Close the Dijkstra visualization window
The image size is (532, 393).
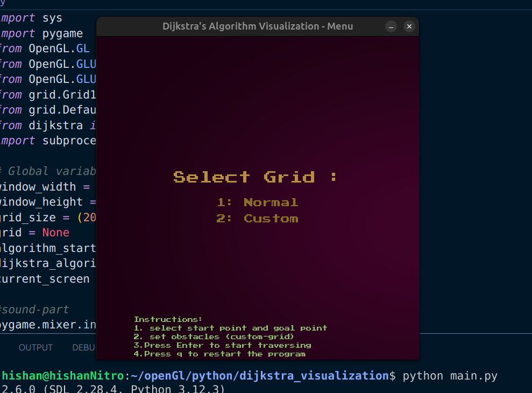tap(409, 26)
